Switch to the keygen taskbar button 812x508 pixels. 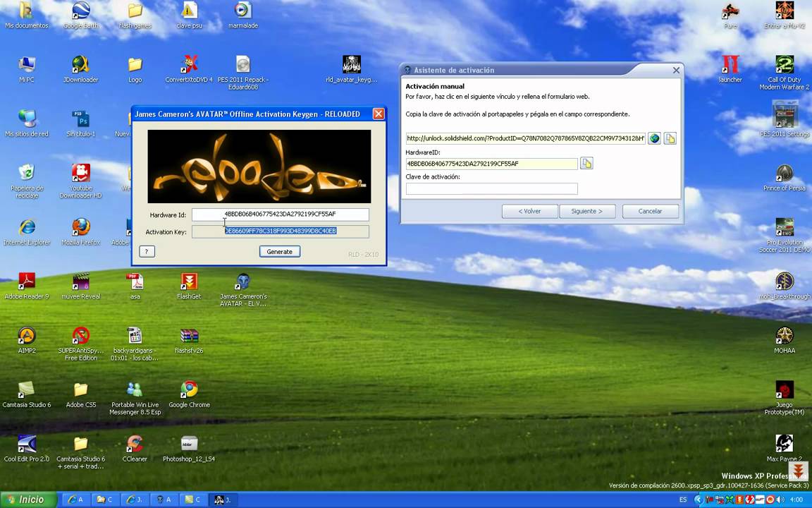click(x=222, y=500)
